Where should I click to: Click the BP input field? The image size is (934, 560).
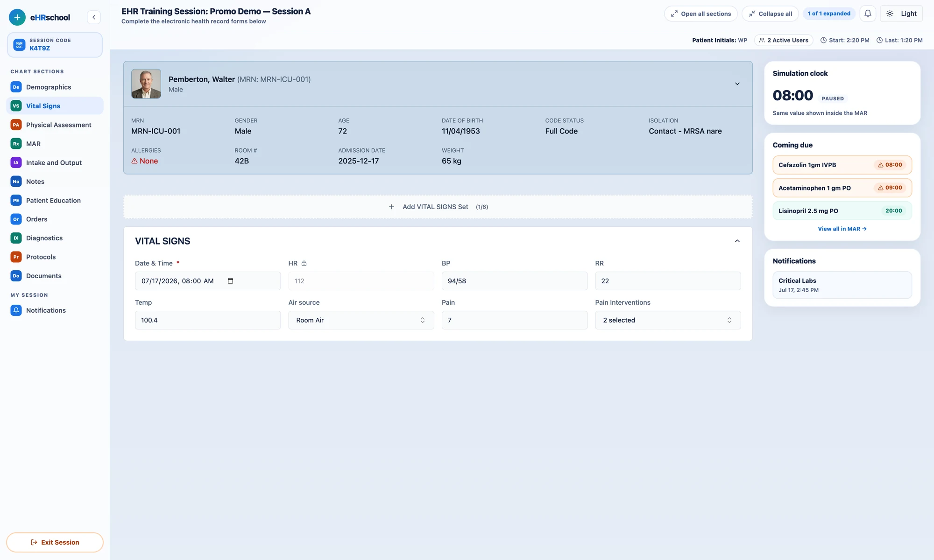[515, 281]
